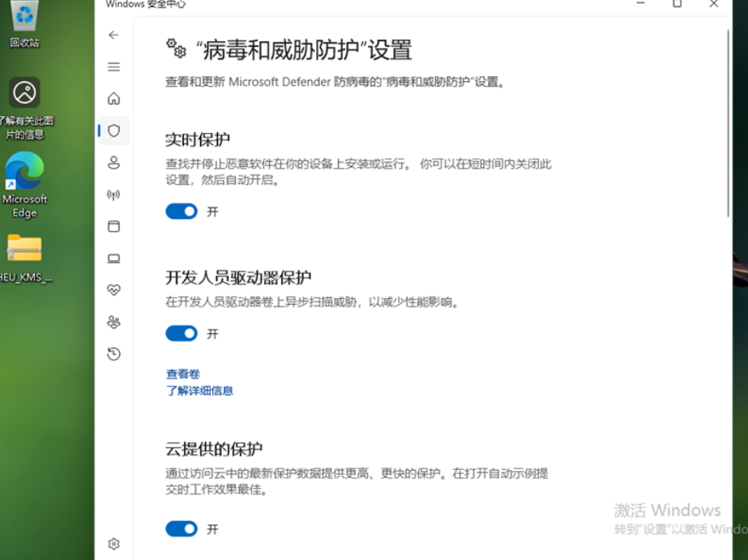
Task: Click the 实时保护 section heading
Action: point(198,139)
